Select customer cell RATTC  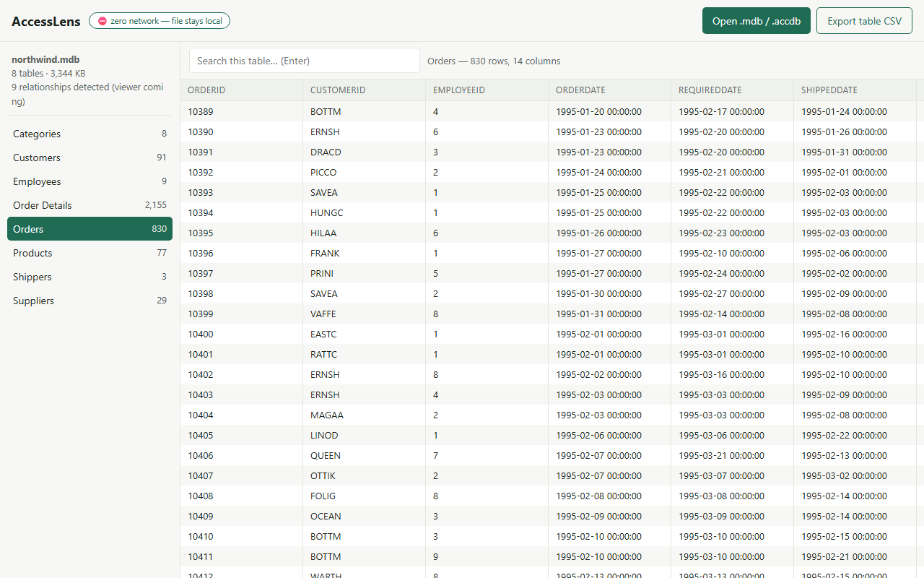365,354
